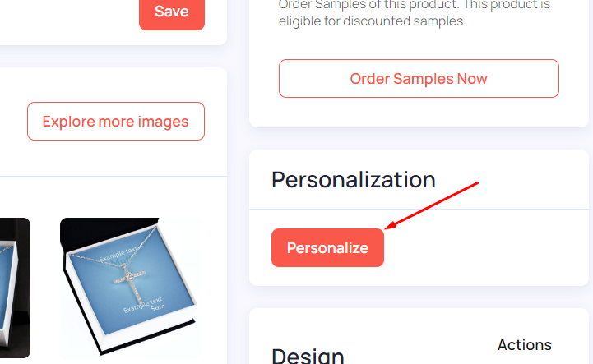This screenshot has width=593, height=364.
Task: Click the Actions column label
Action: tap(524, 345)
